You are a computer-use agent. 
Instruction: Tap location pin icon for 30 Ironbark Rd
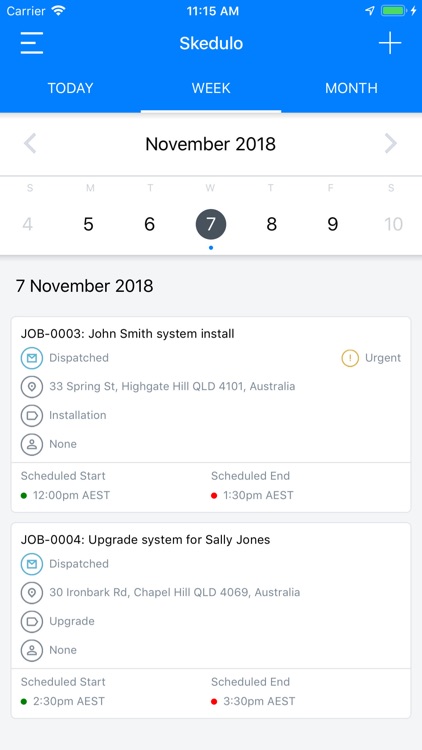32,593
